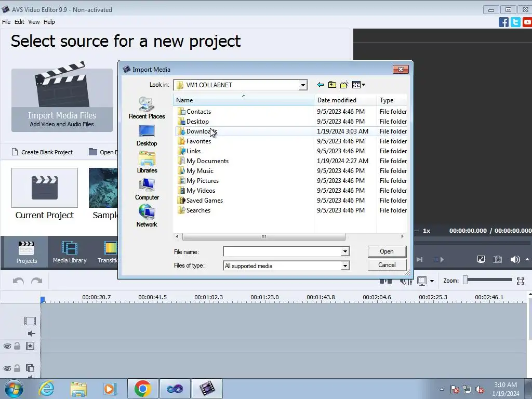532x399 pixels.
Task: Sort files by Name column
Action: tap(244, 100)
